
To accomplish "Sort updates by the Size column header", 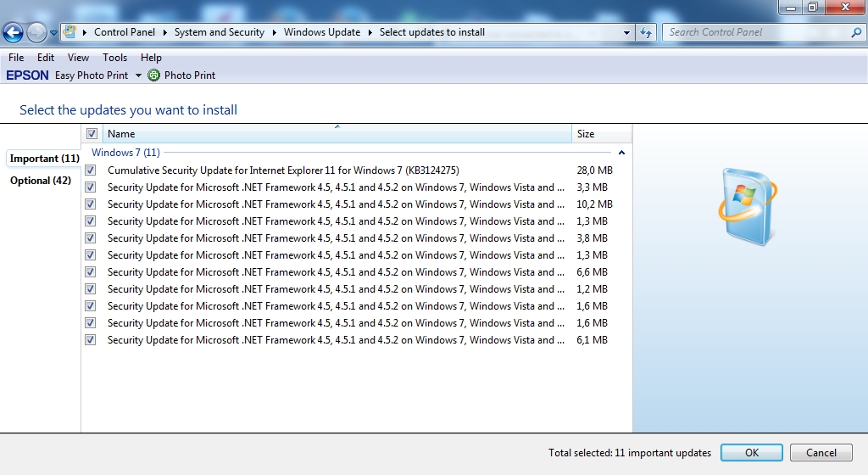I will tap(602, 133).
